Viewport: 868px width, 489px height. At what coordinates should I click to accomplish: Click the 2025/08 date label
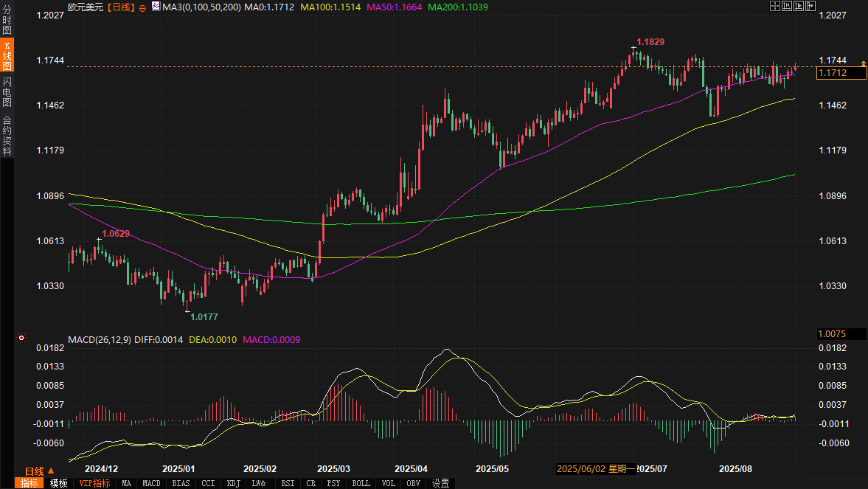(736, 468)
